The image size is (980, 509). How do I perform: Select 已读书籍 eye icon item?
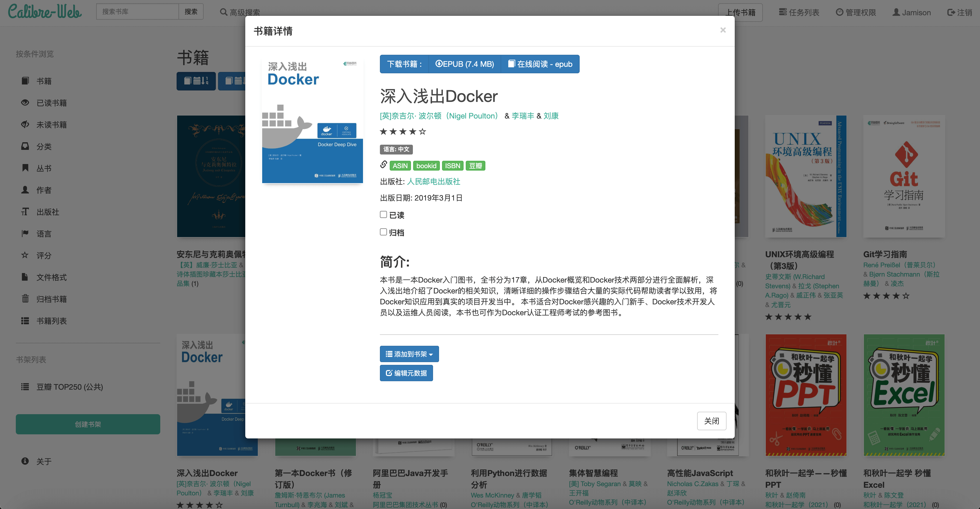(51, 103)
